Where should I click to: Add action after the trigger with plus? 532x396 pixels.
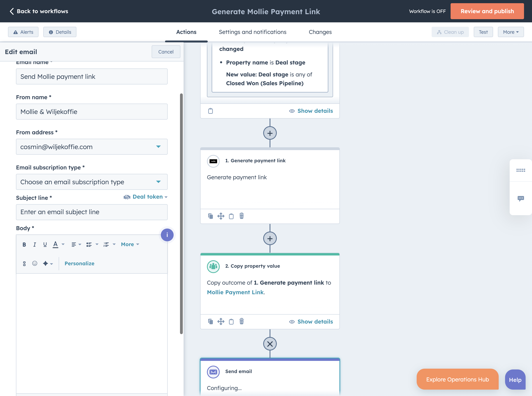coord(270,133)
